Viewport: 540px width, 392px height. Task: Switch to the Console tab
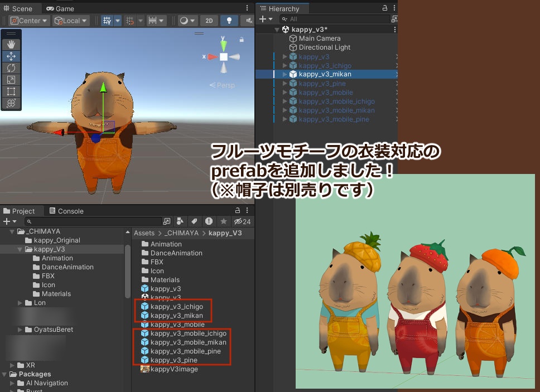pyautogui.click(x=66, y=211)
